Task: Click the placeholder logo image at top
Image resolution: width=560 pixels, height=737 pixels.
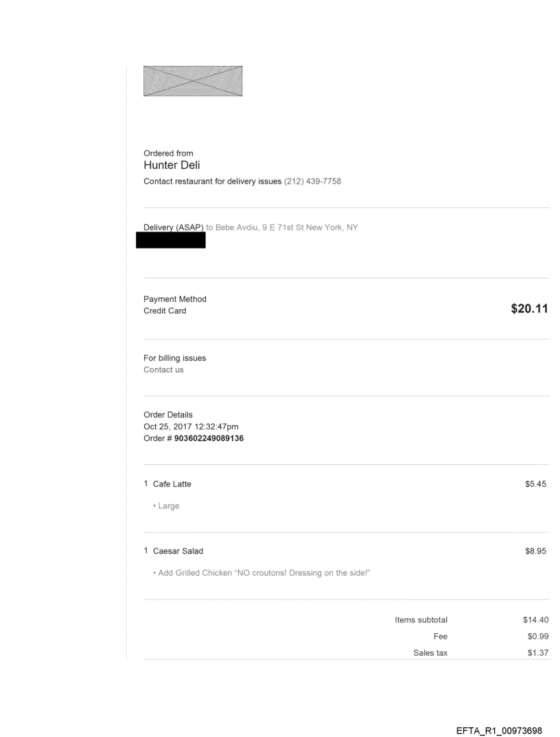Action: click(x=192, y=80)
